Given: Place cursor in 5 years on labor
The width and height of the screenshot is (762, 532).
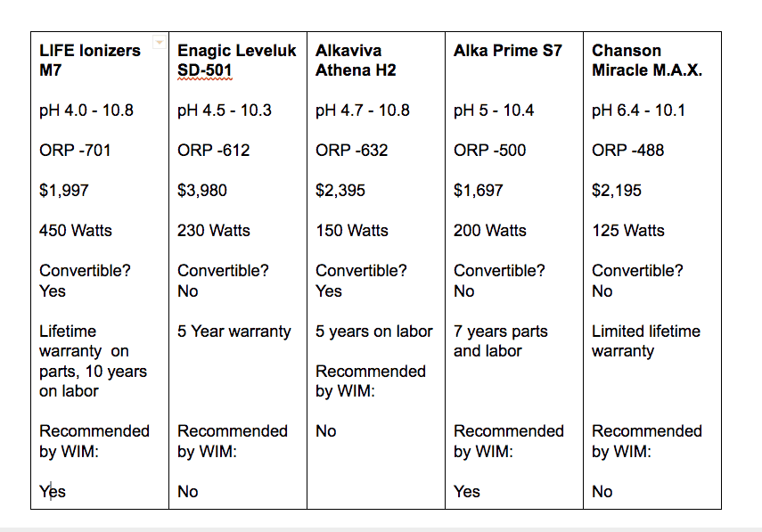Looking at the screenshot, I should pos(374,331).
